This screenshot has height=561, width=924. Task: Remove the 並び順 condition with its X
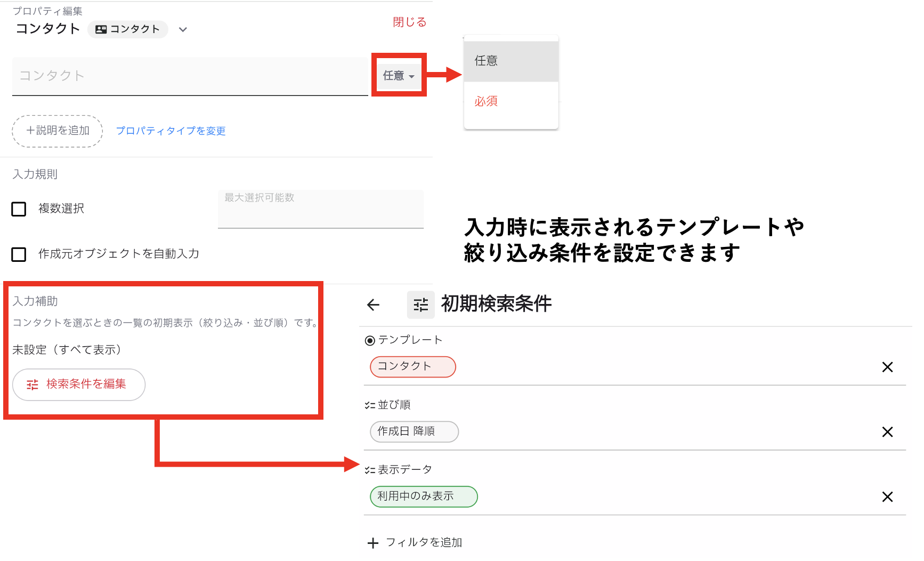pos(887,432)
